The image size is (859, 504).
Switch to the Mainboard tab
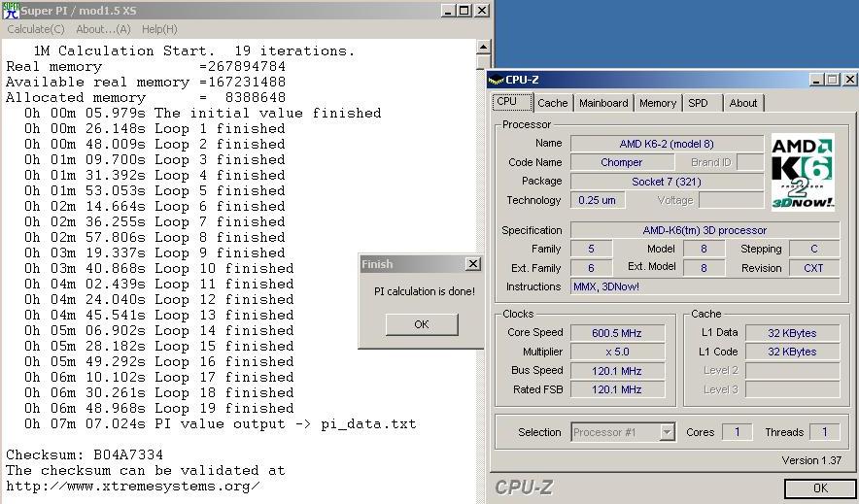(x=603, y=103)
